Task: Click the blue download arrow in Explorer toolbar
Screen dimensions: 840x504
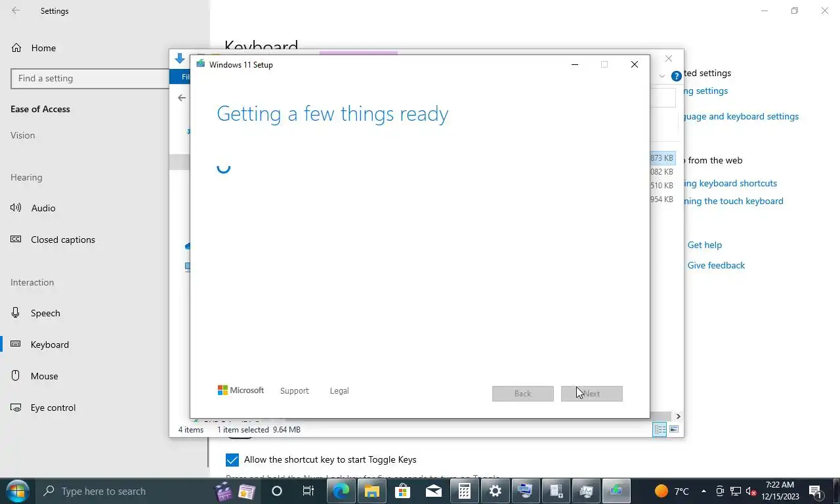Action: [x=180, y=59]
